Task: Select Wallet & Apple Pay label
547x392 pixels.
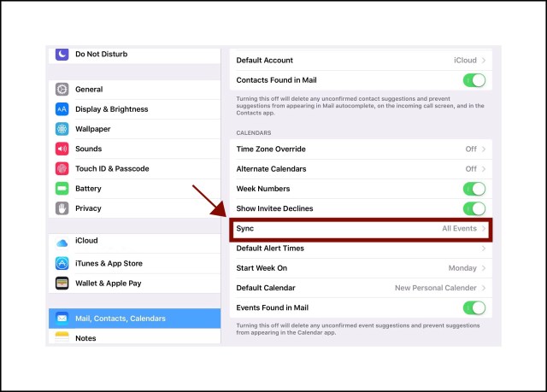Action: pyautogui.click(x=109, y=284)
